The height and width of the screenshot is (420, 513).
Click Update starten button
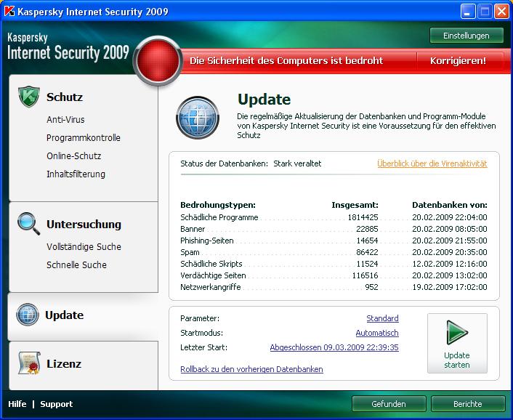(x=457, y=344)
